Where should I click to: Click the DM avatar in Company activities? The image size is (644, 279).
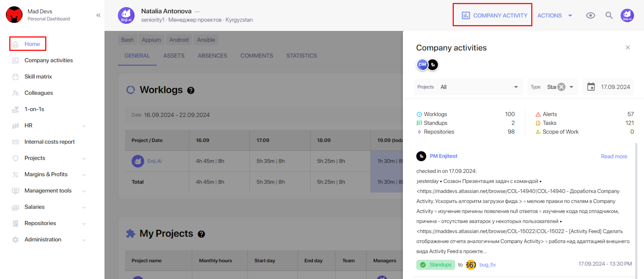click(423, 65)
